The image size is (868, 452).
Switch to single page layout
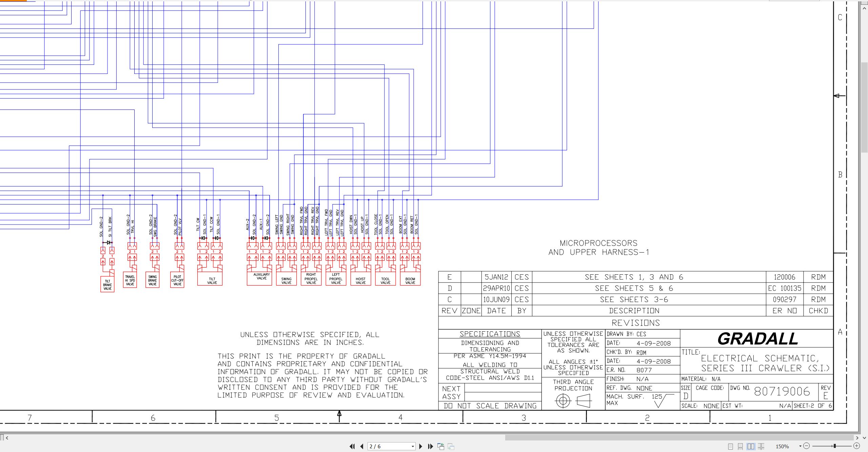click(x=731, y=447)
